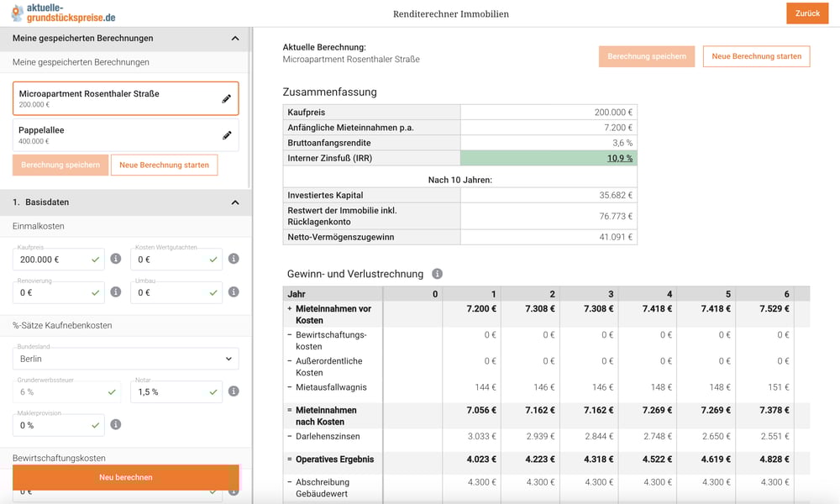The width and height of the screenshot is (840, 504).
Task: Click the Umbau input field
Action: (176, 293)
